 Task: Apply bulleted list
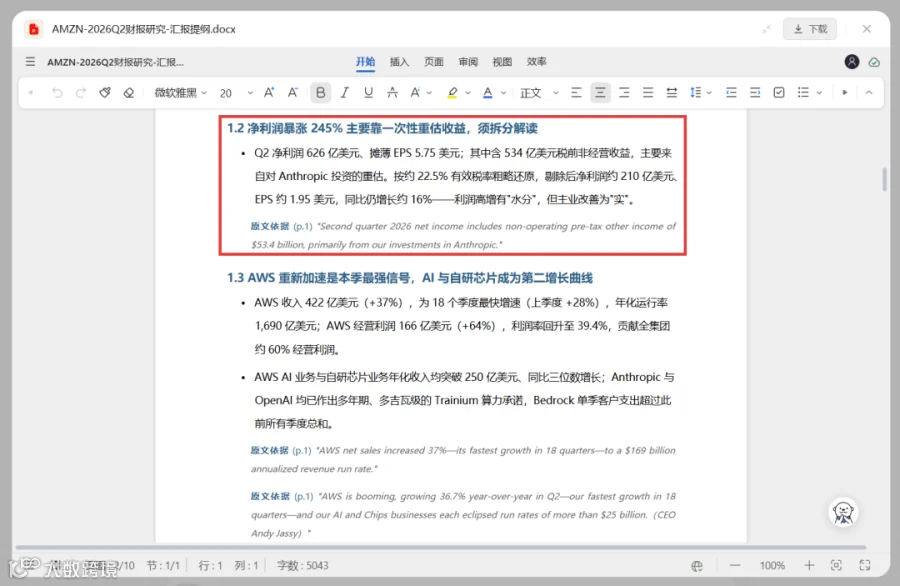click(803, 92)
